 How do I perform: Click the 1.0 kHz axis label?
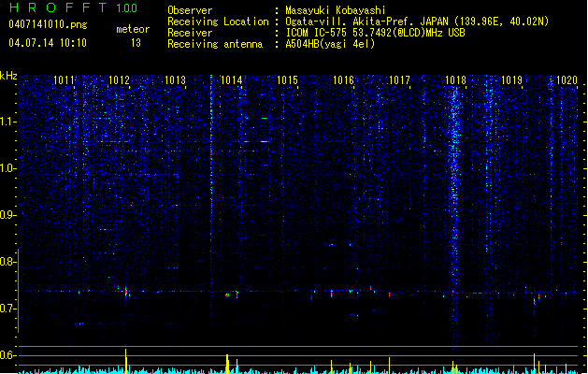coord(7,168)
